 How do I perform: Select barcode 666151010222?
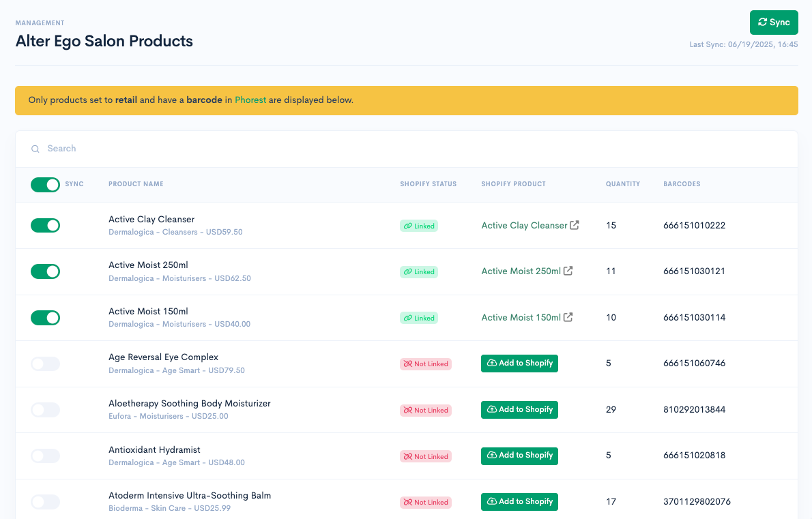(x=695, y=226)
